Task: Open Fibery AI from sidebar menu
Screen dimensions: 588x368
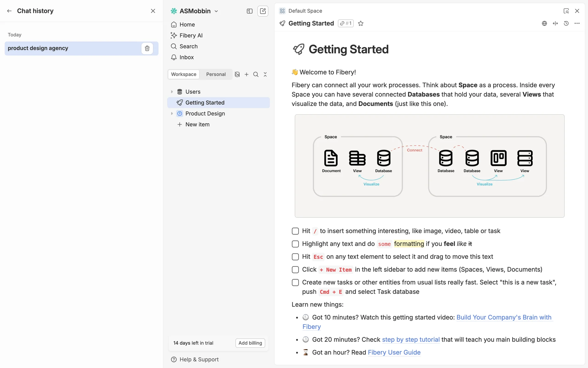Action: (x=191, y=35)
